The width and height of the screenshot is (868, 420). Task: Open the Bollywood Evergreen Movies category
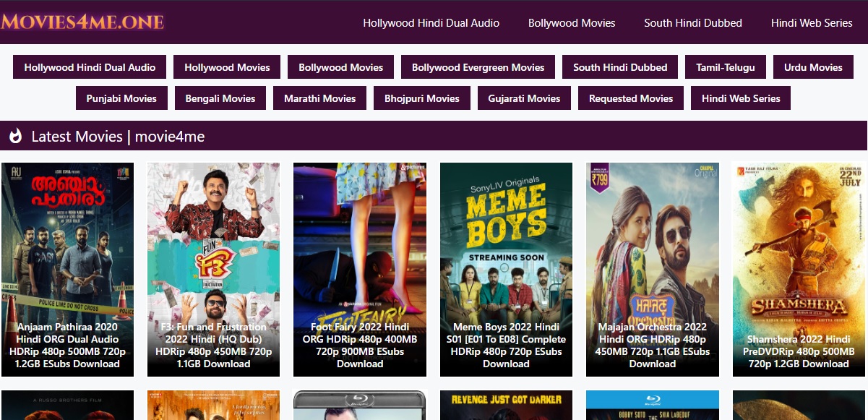[478, 67]
